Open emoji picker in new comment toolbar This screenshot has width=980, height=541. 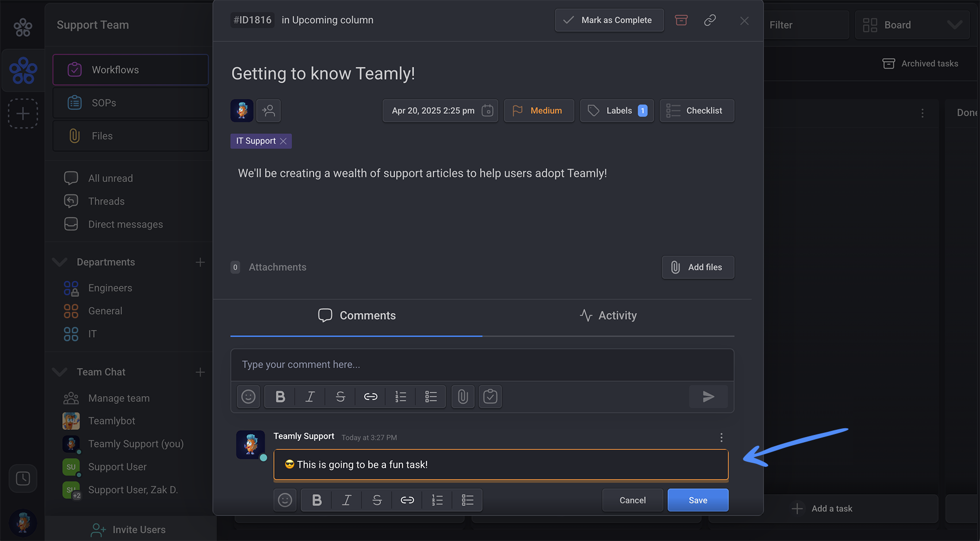pyautogui.click(x=248, y=396)
